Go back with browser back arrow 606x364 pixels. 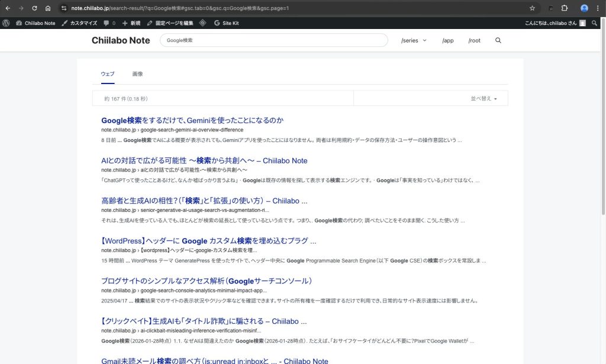[x=8, y=8]
